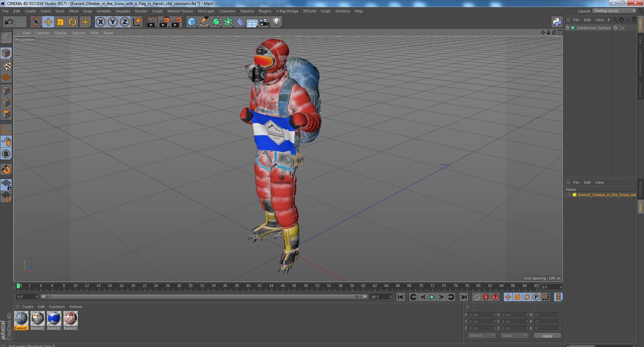Open the MoGraph menu

coord(206,11)
